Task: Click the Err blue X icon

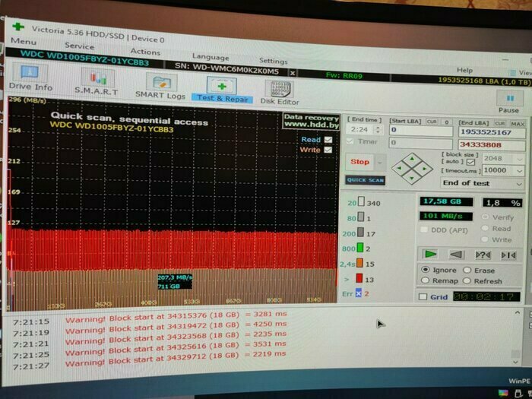Action: tap(358, 293)
